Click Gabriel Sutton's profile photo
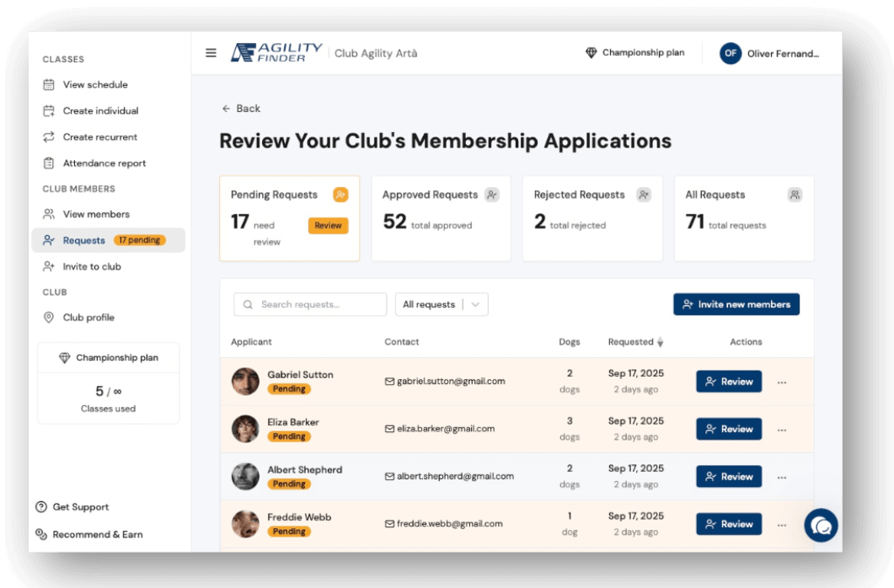Screen dimensions: 894x588 coord(245,381)
